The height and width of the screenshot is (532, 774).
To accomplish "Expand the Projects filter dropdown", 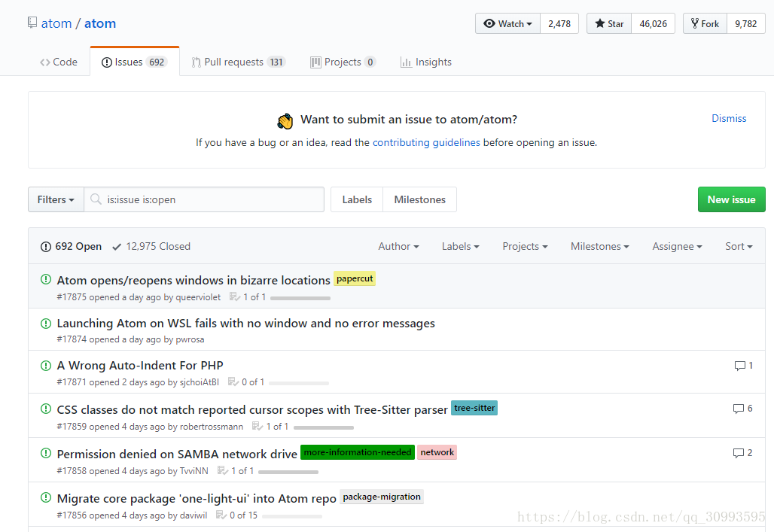I will pyautogui.click(x=525, y=246).
